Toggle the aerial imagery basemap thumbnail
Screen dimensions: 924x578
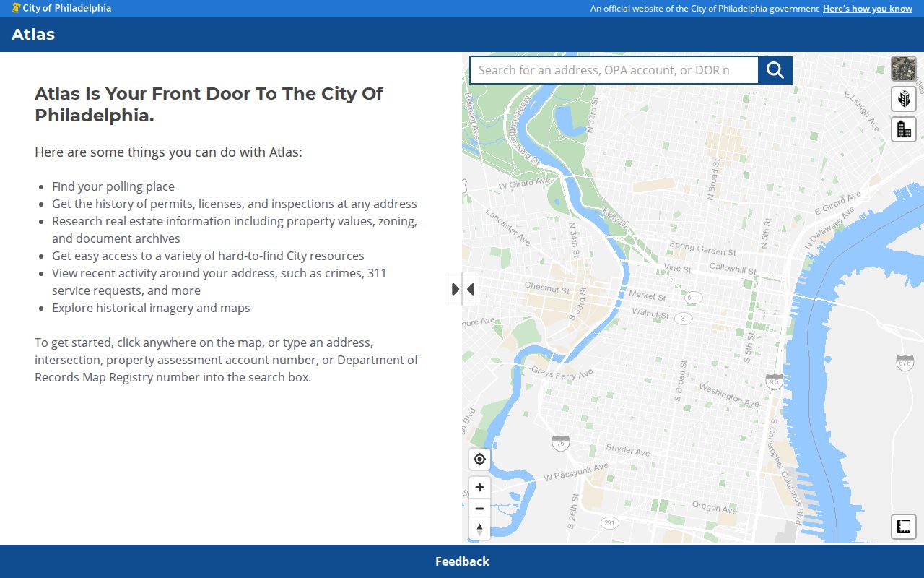(904, 69)
